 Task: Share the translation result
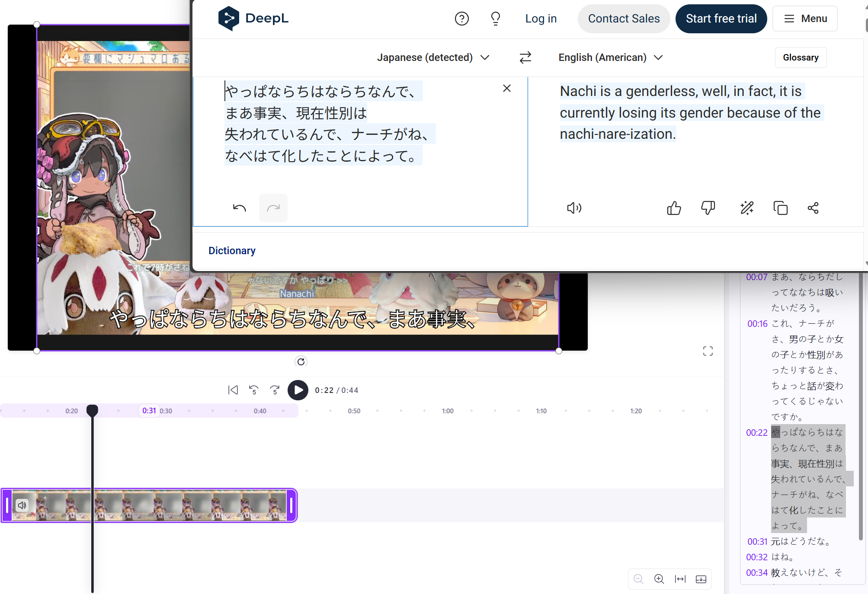click(813, 208)
